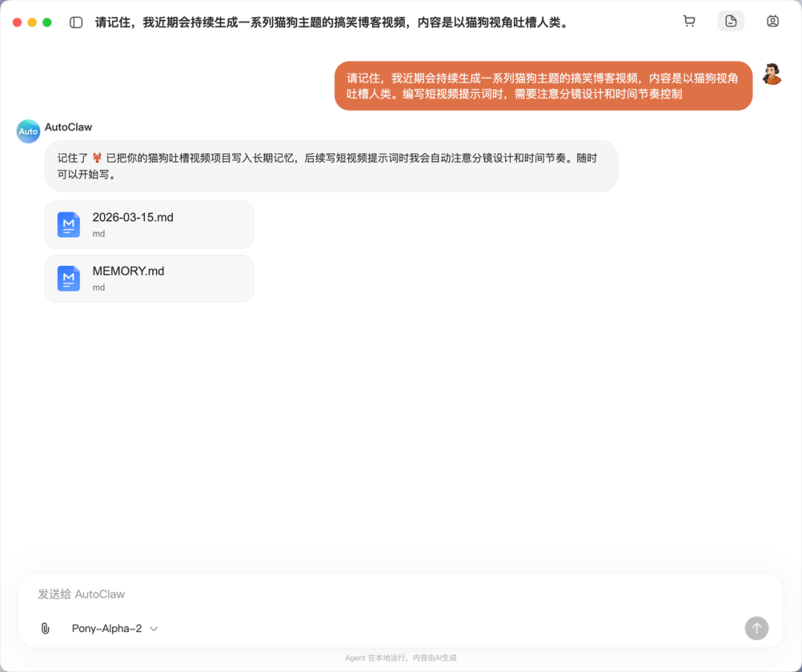
Task: Open the MEMORY.md file card
Action: point(149,278)
